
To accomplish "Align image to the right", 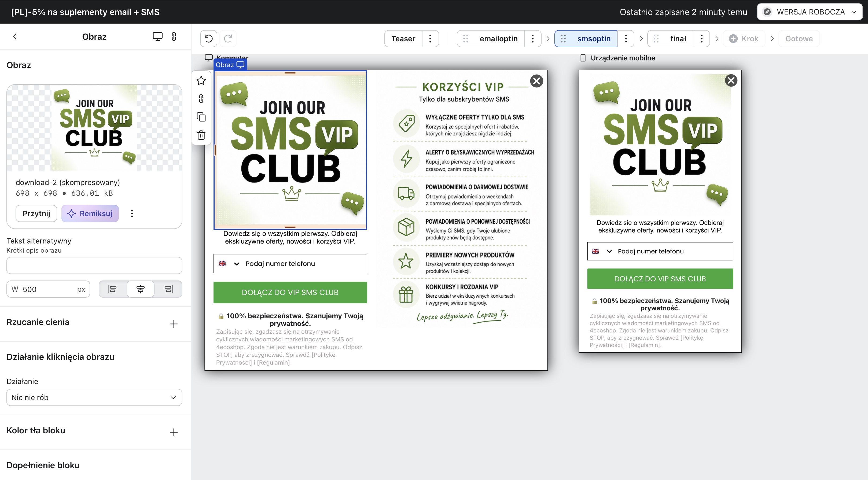I will [168, 289].
